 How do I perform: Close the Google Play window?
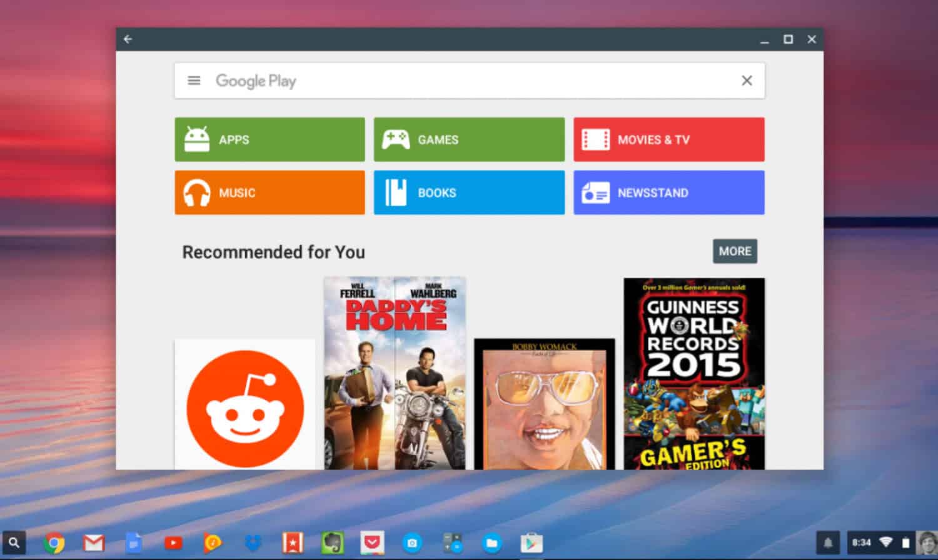coord(812,39)
